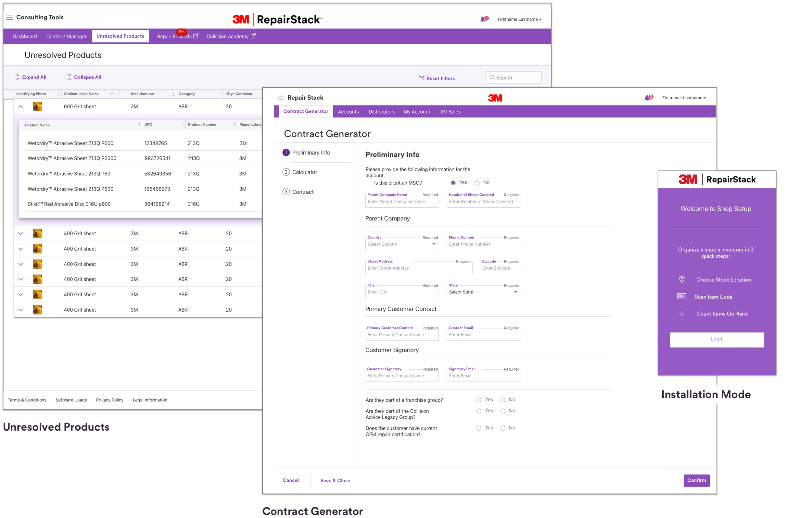Collapse the 600 Grit sheet row
This screenshot has height=518, width=812.
20,106
